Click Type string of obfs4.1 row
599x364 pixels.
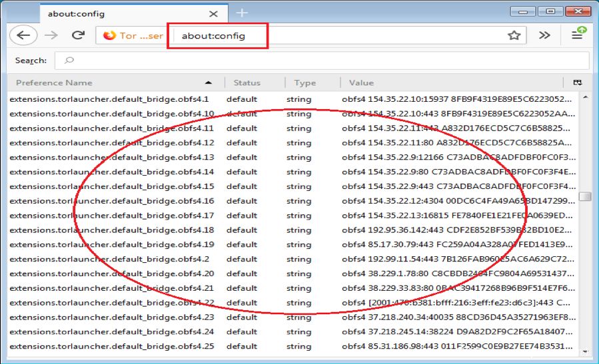299,99
